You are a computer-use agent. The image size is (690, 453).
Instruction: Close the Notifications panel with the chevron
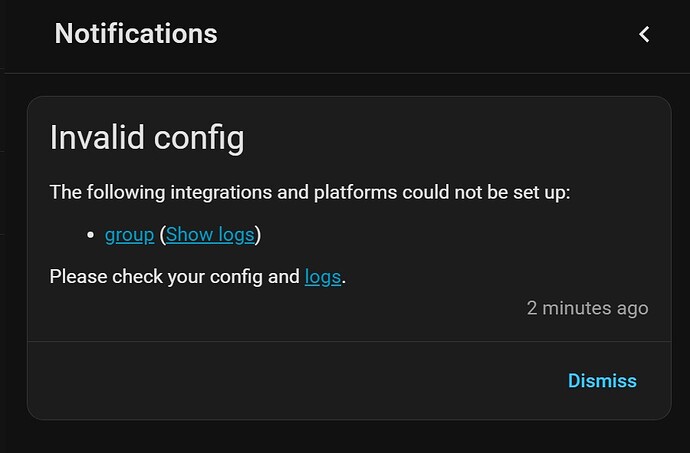coord(645,34)
